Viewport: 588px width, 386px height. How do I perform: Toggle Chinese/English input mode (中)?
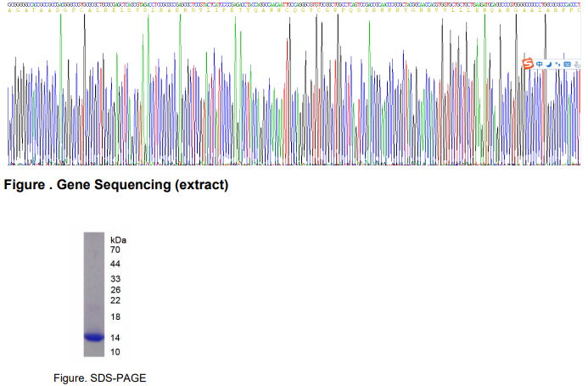pyautogui.click(x=538, y=64)
